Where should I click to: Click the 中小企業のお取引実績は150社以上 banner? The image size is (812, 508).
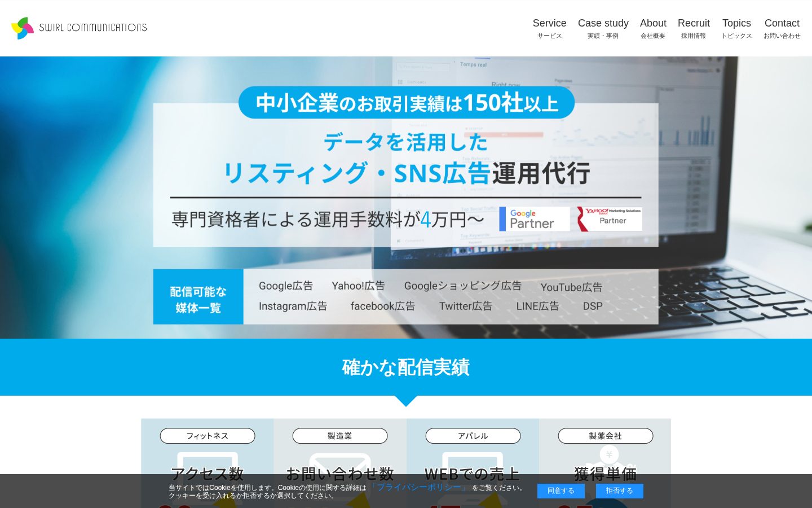(x=407, y=103)
